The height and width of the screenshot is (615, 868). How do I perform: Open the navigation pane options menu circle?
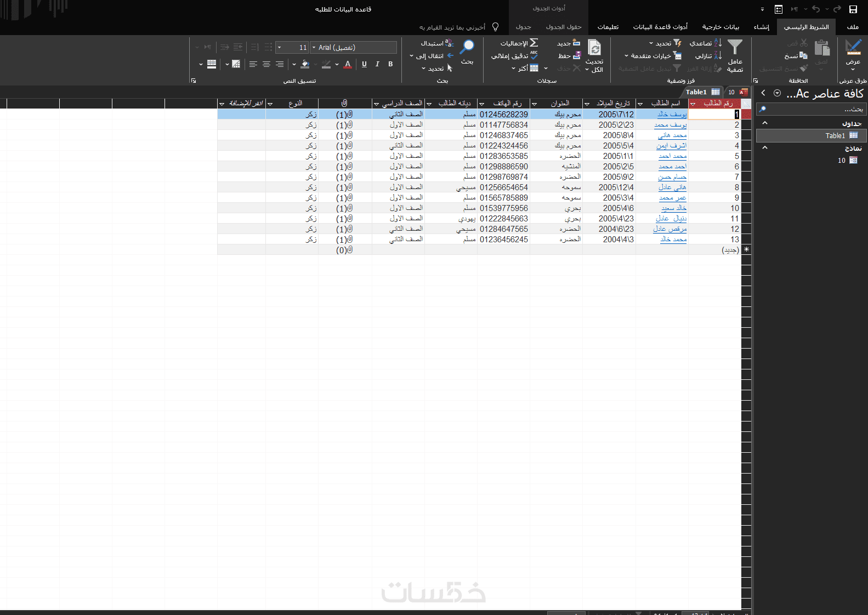click(x=777, y=93)
